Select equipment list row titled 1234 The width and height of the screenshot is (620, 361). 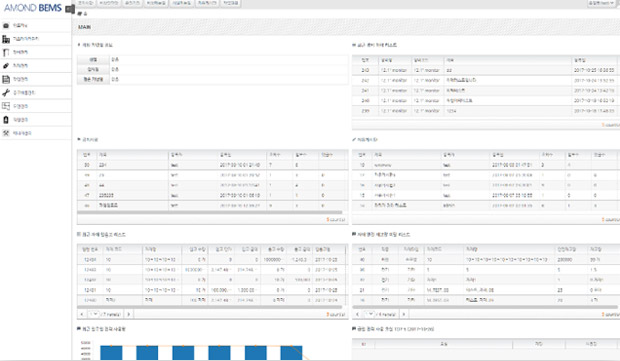[x=486, y=111]
